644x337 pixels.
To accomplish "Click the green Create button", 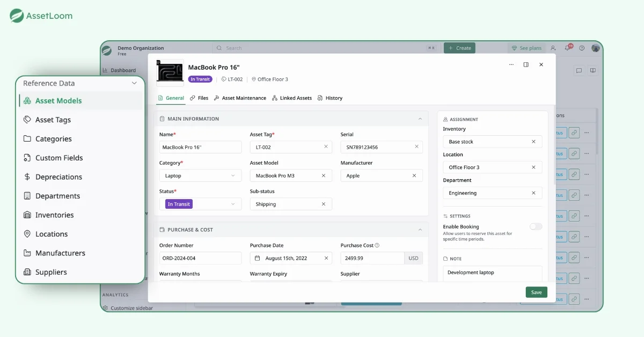I will coord(459,48).
